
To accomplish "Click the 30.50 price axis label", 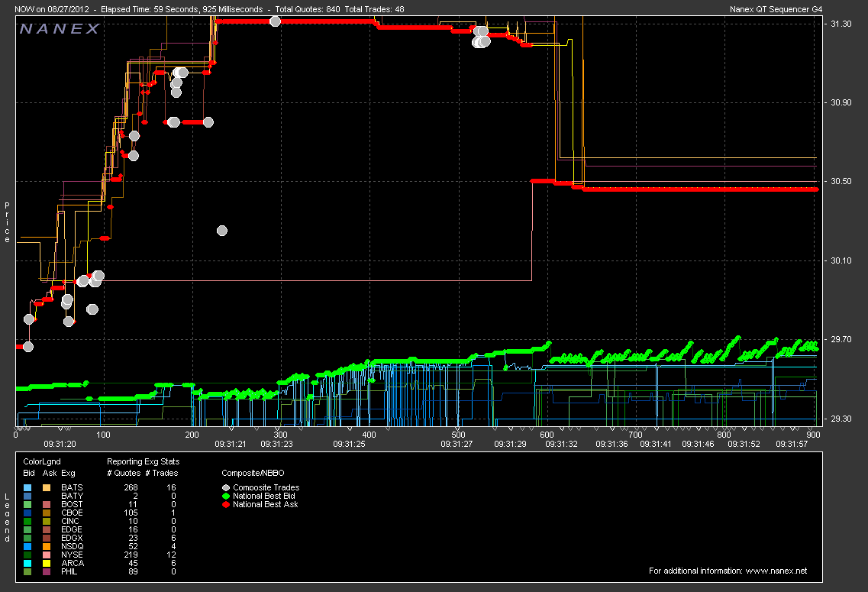I will point(841,182).
